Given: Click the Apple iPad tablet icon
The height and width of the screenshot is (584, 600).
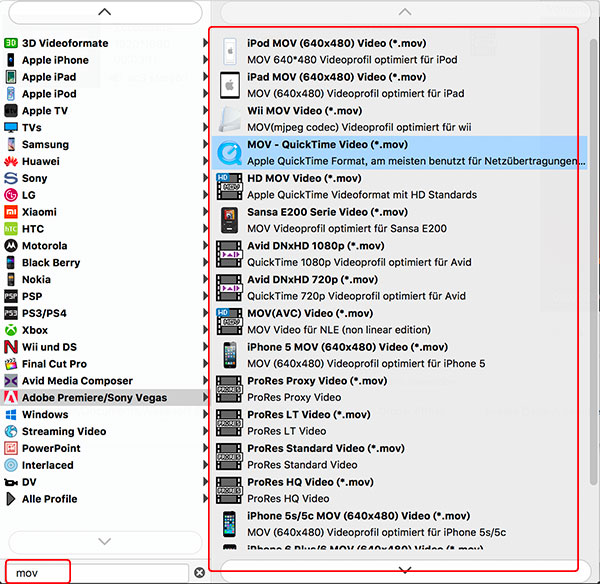Looking at the screenshot, I should [x=11, y=77].
